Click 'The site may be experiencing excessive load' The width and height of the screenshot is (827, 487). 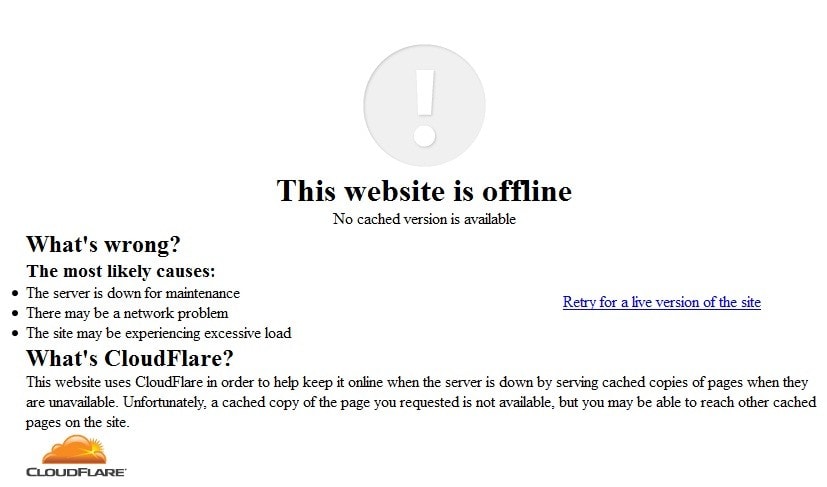click(159, 333)
